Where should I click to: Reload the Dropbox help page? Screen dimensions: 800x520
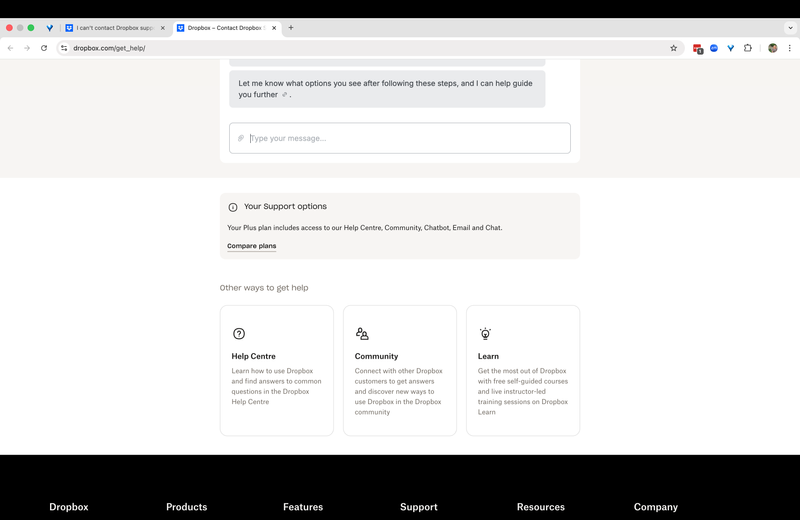[44, 48]
